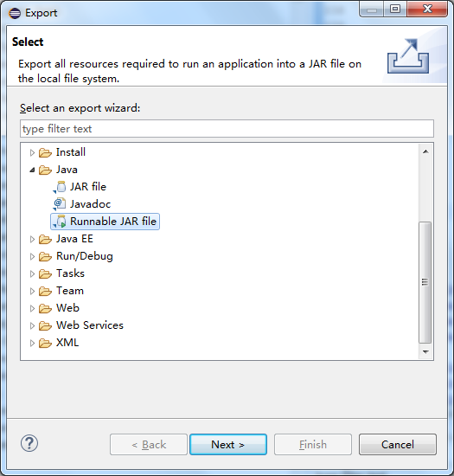Select the Runnable JAR file entry
This screenshot has width=454, height=476.
pos(105,222)
